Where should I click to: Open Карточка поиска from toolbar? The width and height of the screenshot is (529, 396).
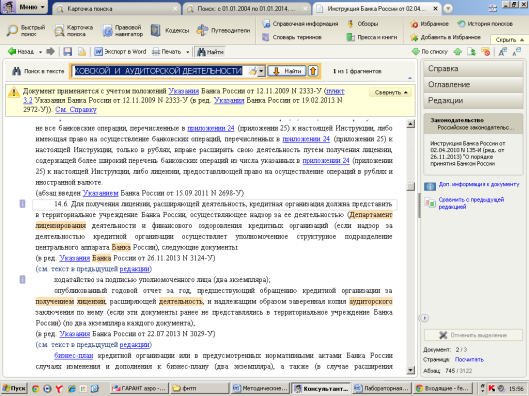73,30
